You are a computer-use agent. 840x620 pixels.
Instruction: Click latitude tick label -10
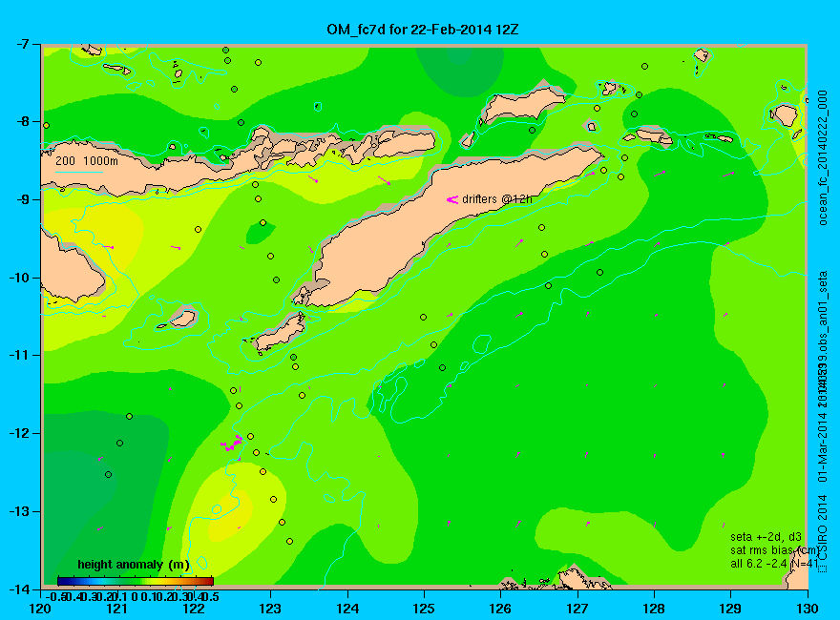19,278
